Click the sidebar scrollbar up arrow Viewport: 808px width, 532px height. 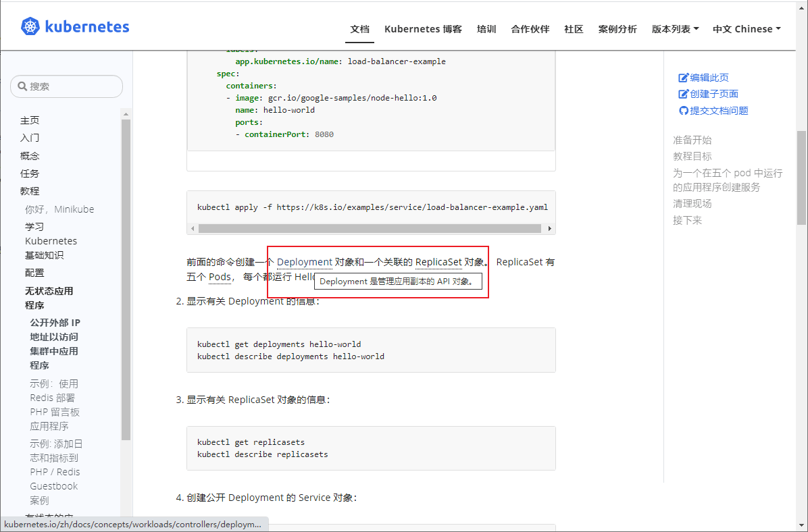[x=126, y=114]
